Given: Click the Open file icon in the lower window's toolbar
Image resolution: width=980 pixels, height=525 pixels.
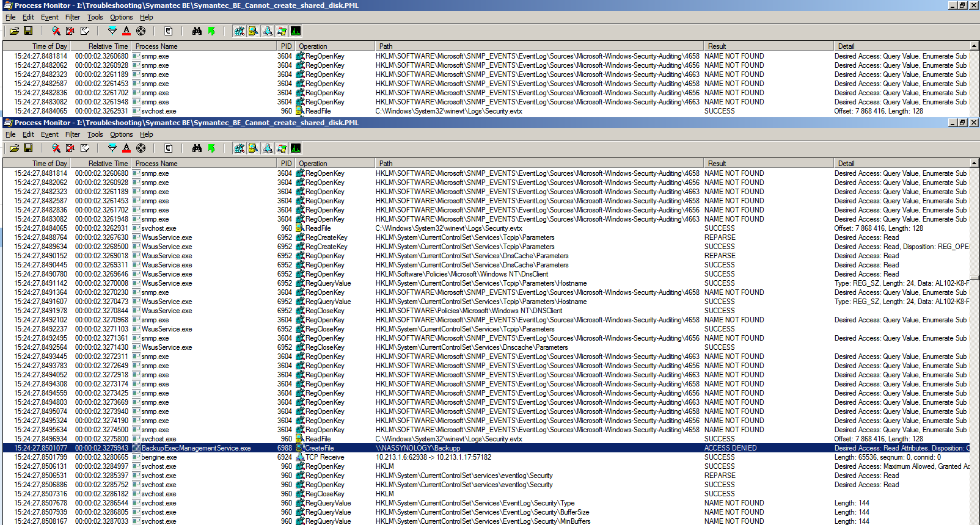Looking at the screenshot, I should [14, 148].
